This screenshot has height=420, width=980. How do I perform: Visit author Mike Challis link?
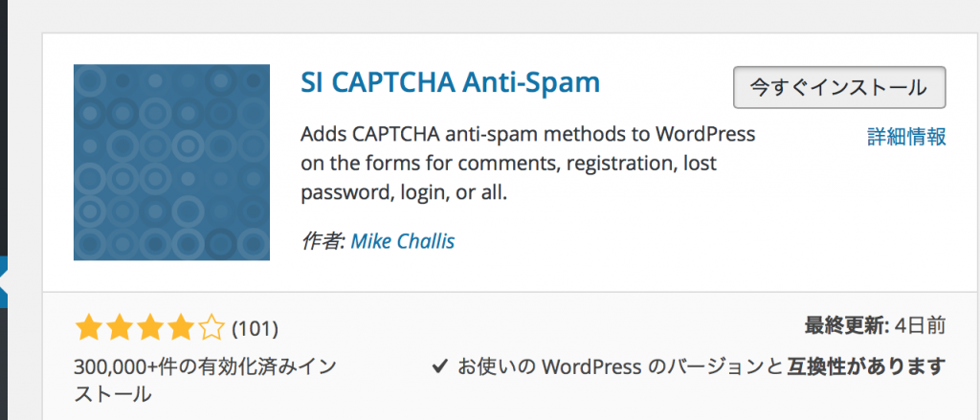(402, 241)
